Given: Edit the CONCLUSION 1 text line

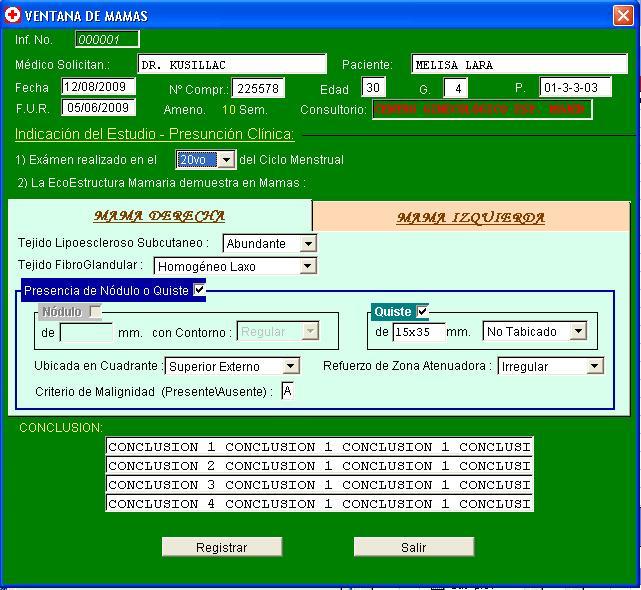Looking at the screenshot, I should click(x=319, y=446).
